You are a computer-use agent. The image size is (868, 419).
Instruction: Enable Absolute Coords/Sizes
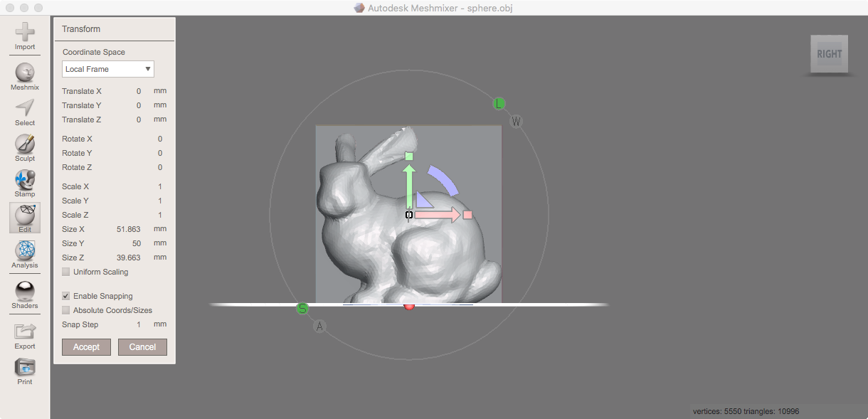65,309
